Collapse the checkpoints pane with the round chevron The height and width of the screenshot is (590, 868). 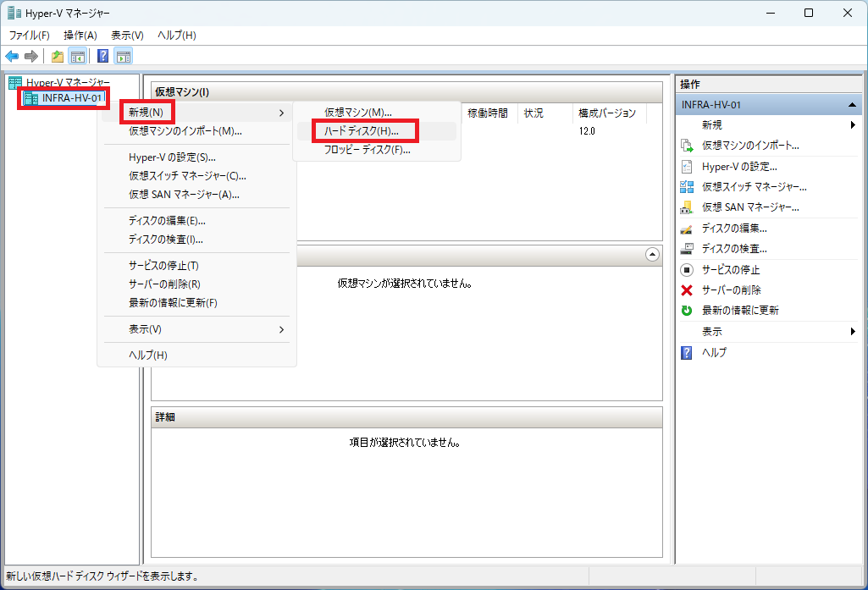pos(653,255)
